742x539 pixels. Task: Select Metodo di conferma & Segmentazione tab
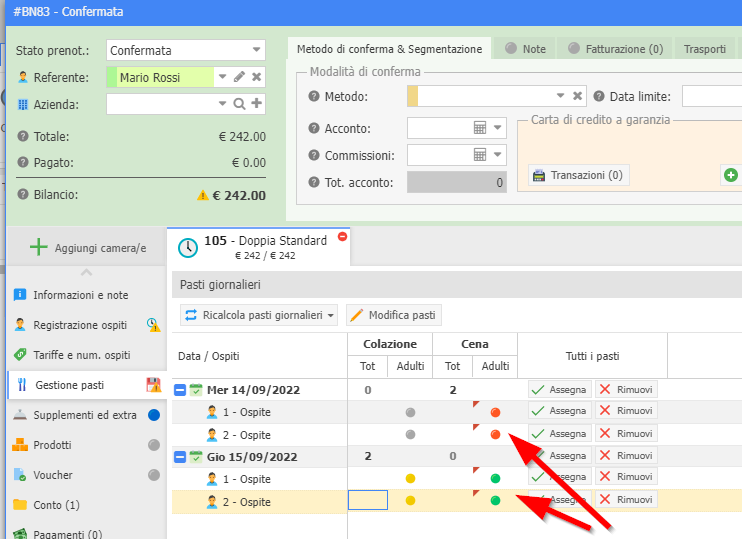(389, 49)
